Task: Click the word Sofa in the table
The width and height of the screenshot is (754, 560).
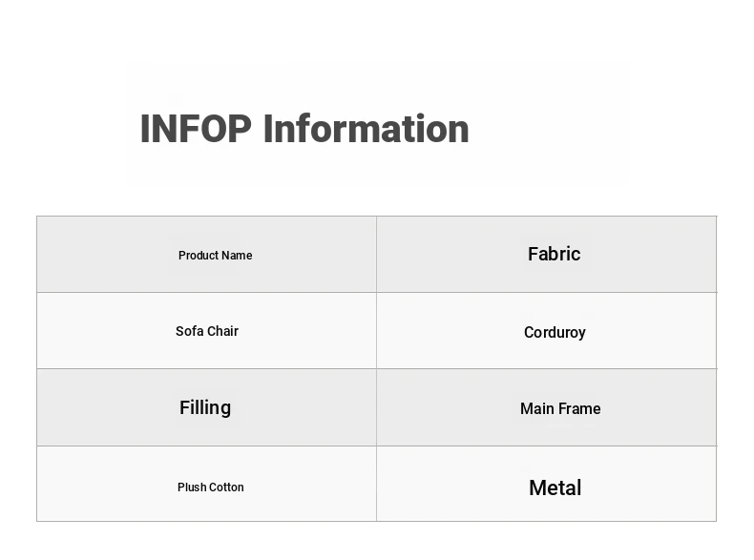Action: click(190, 331)
